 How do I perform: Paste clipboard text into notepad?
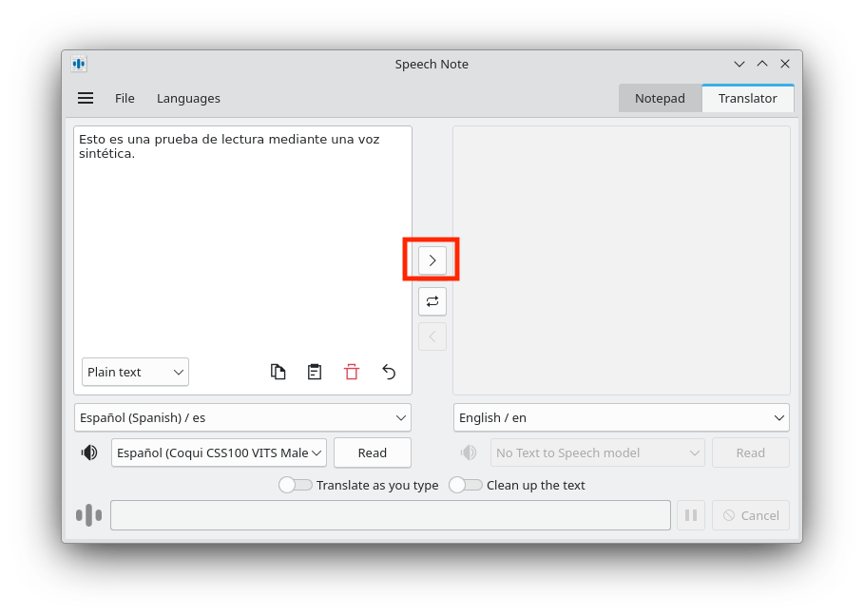[315, 372]
